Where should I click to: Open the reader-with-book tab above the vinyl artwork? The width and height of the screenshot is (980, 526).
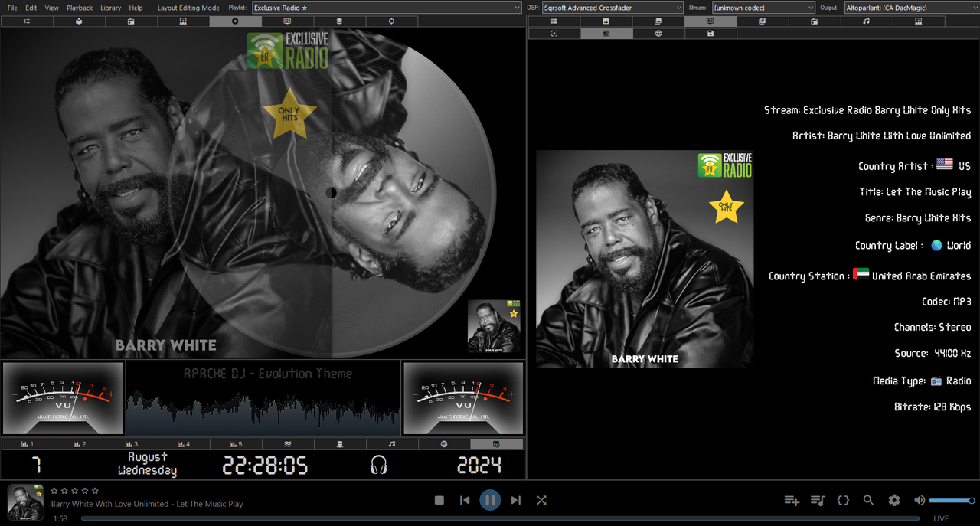pyautogui.click(x=79, y=21)
